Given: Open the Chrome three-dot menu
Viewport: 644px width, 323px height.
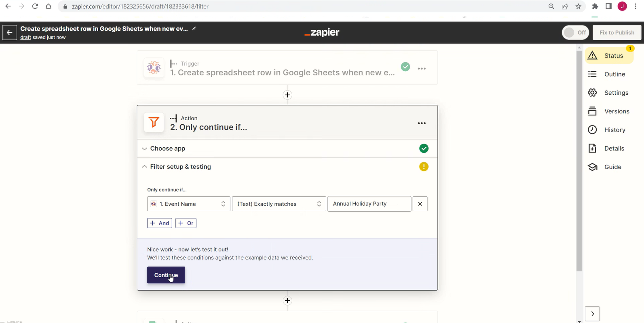Looking at the screenshot, I should pos(636,6).
